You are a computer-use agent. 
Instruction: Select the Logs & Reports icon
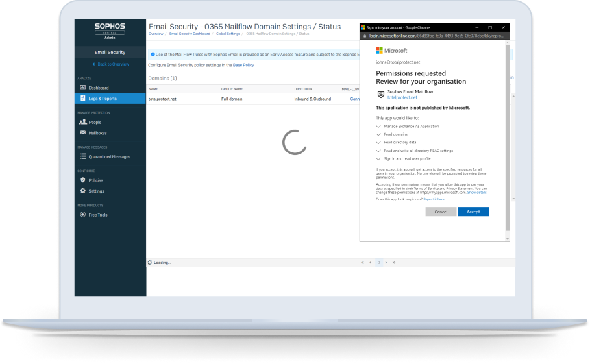pyautogui.click(x=82, y=99)
